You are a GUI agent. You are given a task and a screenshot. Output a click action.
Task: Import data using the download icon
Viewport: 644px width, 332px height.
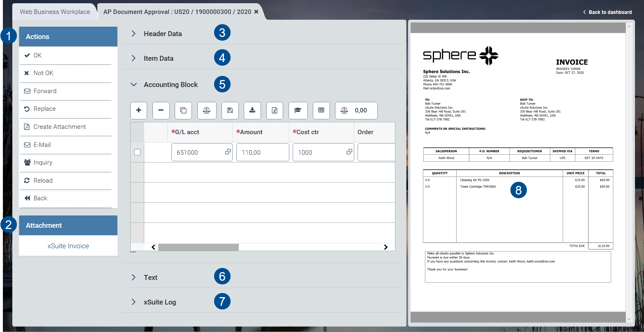coord(252,110)
